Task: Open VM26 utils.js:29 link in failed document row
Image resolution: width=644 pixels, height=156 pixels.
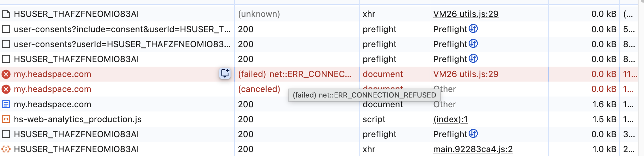Action: [x=466, y=74]
